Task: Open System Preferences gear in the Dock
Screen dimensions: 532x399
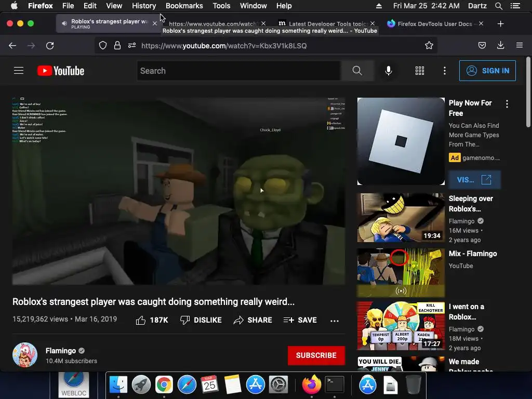Action: pyautogui.click(x=278, y=385)
